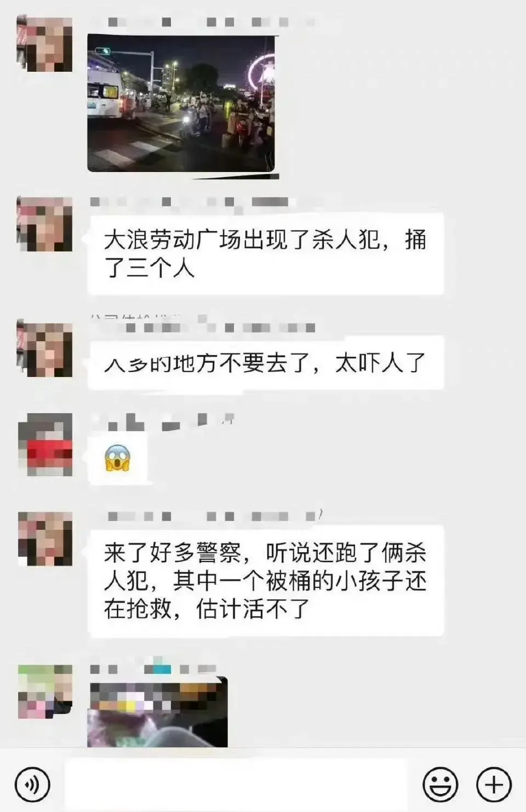
Task: Tap red avatar beside emoji message
Action: point(45,444)
